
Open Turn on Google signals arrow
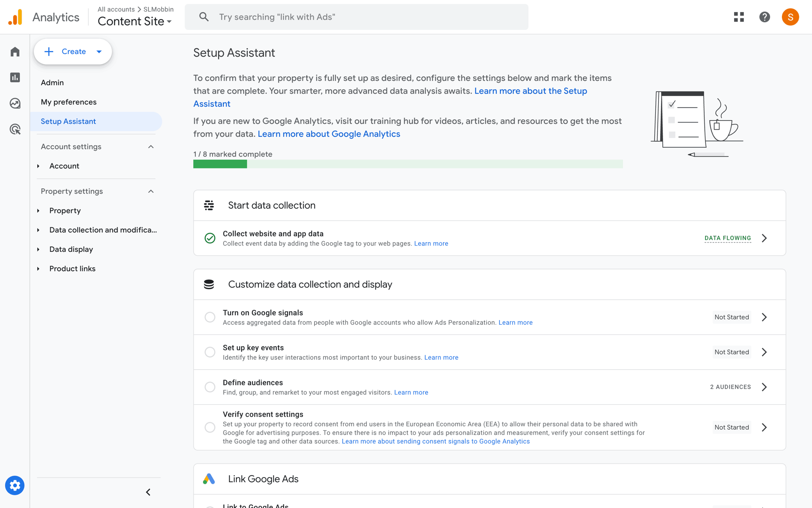click(764, 317)
